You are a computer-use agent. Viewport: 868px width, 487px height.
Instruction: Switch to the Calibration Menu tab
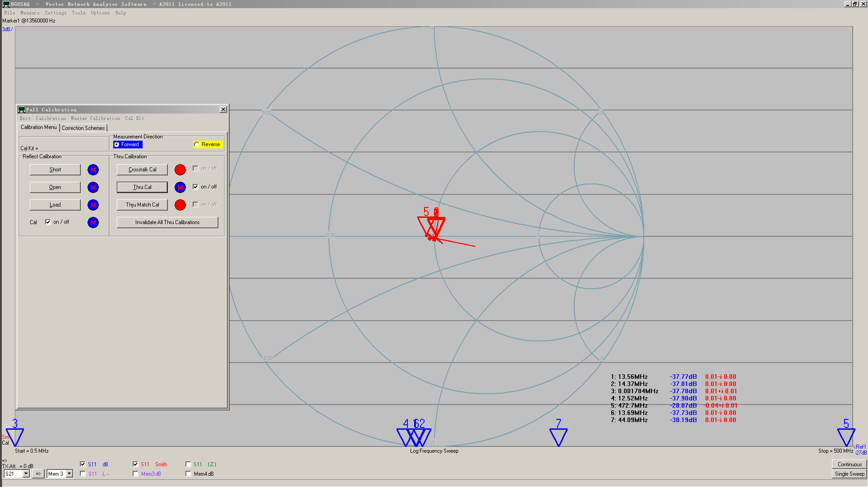pyautogui.click(x=39, y=127)
